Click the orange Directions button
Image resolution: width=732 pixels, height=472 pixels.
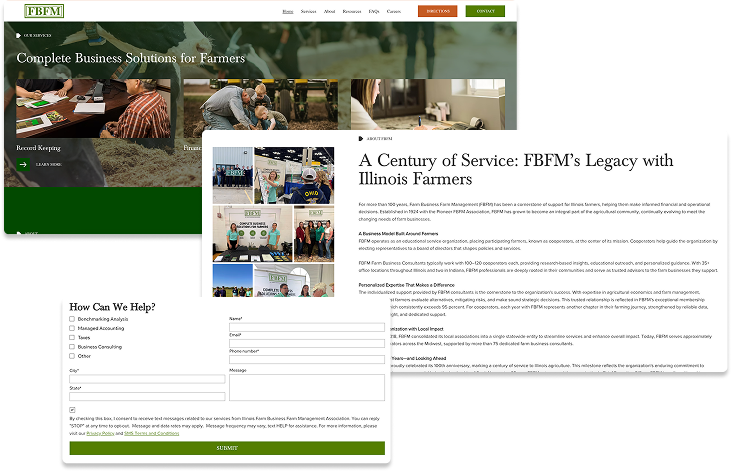[x=437, y=11]
